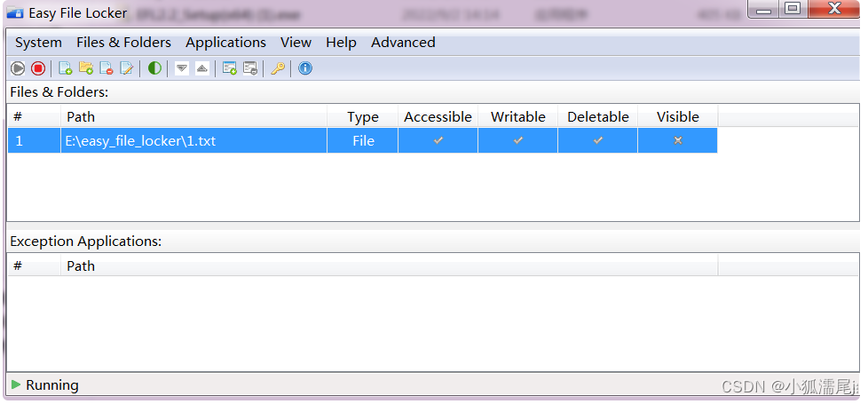The width and height of the screenshot is (868, 404).
Task: Click the Path column header in Files & Folders
Action: click(x=193, y=117)
